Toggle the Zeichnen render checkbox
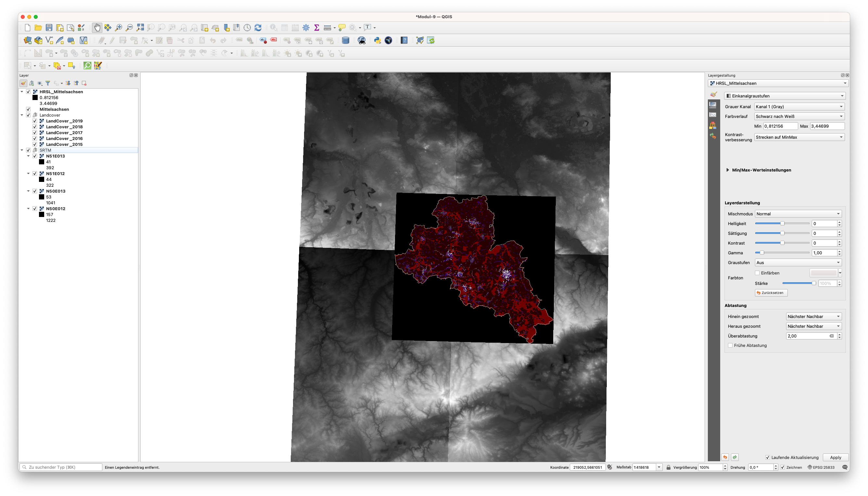 (783, 467)
